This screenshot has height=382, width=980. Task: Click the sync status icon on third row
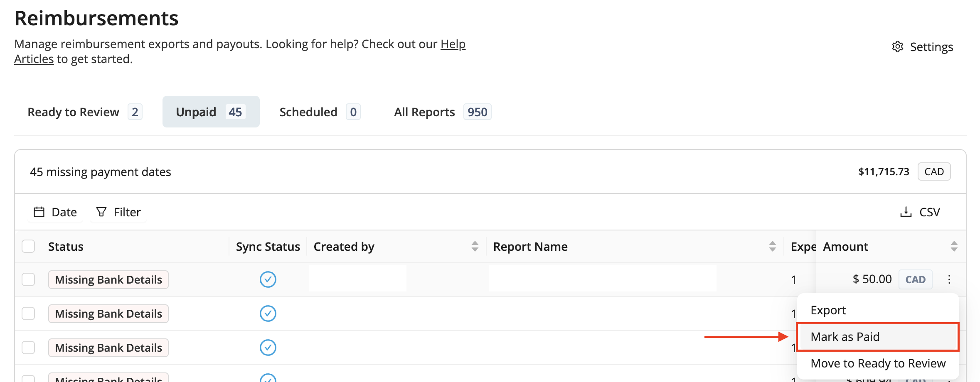(268, 348)
